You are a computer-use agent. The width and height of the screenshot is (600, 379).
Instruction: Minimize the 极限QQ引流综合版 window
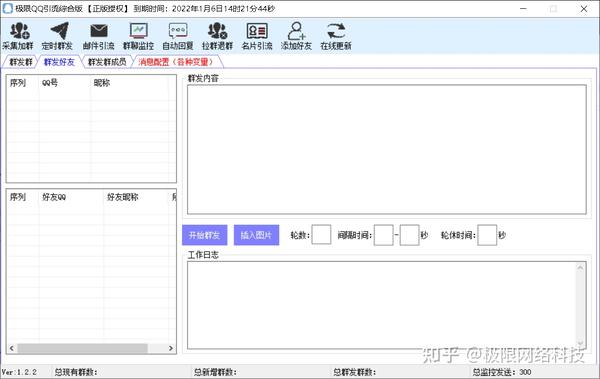(x=523, y=8)
